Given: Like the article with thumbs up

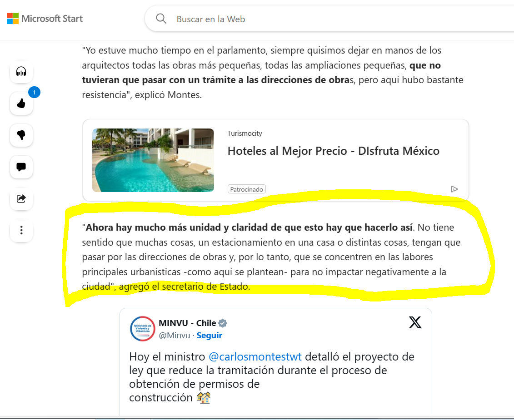Looking at the screenshot, I should coord(21,104).
